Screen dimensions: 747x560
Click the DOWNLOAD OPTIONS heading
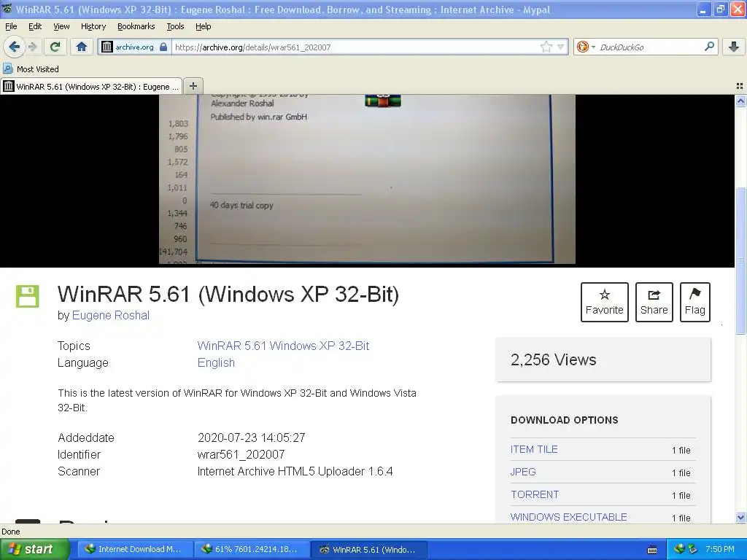coord(565,420)
